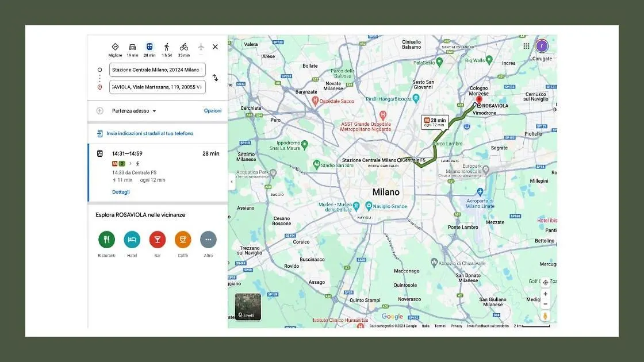Image resolution: width=644 pixels, height=362 pixels.
Task: Open the Opzioni route options
Action: coord(212,111)
